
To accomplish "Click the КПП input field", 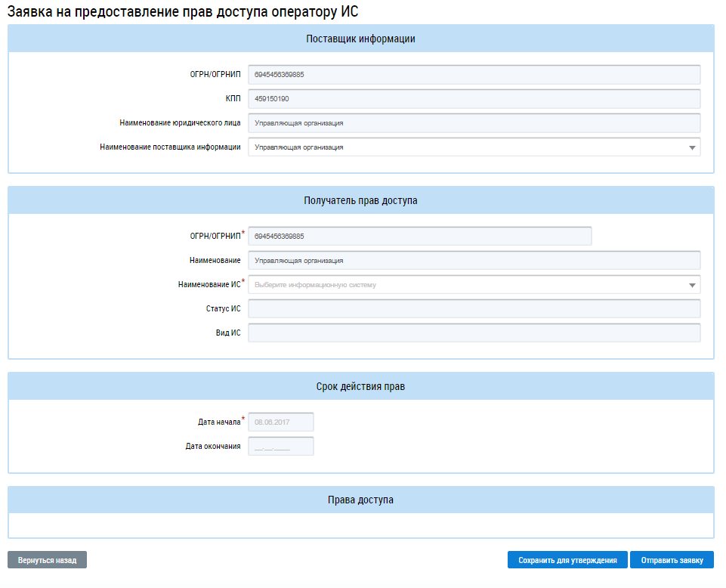I will 474,99.
